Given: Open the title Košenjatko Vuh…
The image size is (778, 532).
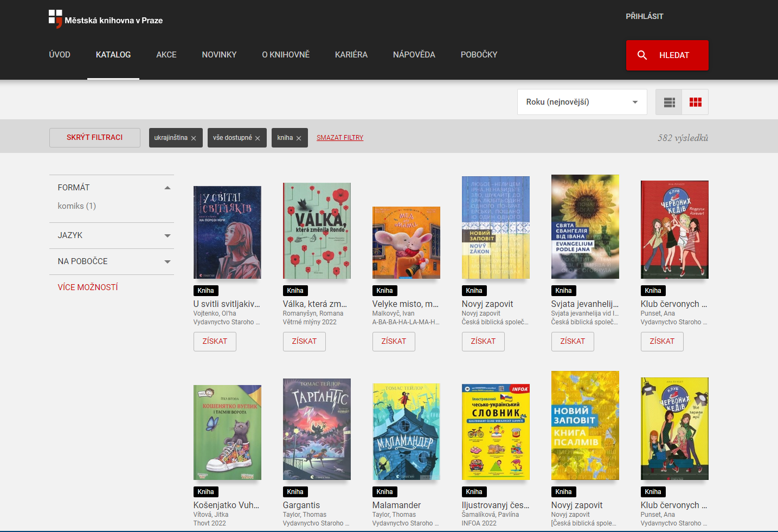Looking at the screenshot, I should 226,505.
